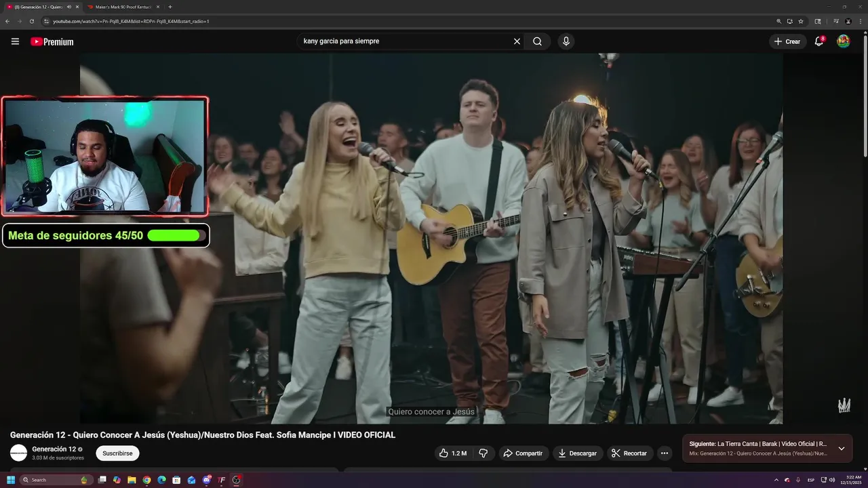868x488 pixels.
Task: Bookmark this page with the star
Action: [x=801, y=21]
